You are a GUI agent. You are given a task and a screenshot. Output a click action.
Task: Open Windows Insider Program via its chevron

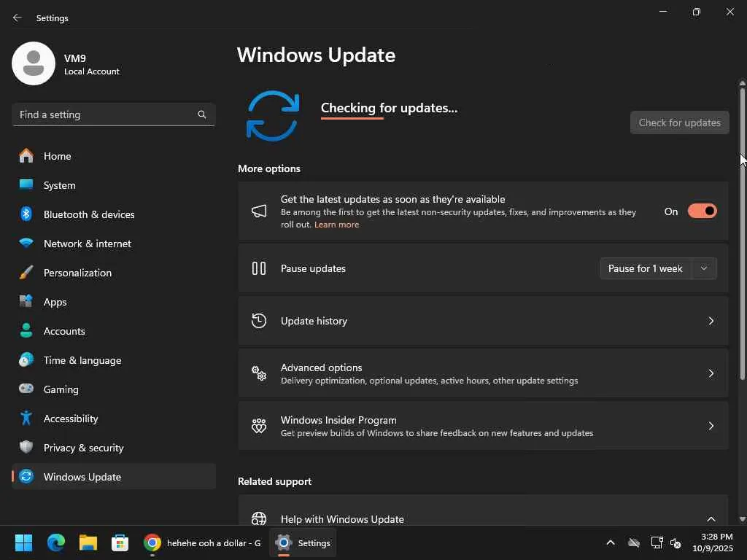click(x=711, y=426)
